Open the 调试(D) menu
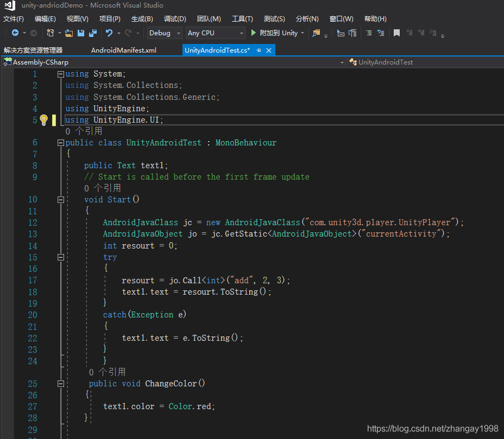This screenshot has height=439, width=504. click(175, 19)
